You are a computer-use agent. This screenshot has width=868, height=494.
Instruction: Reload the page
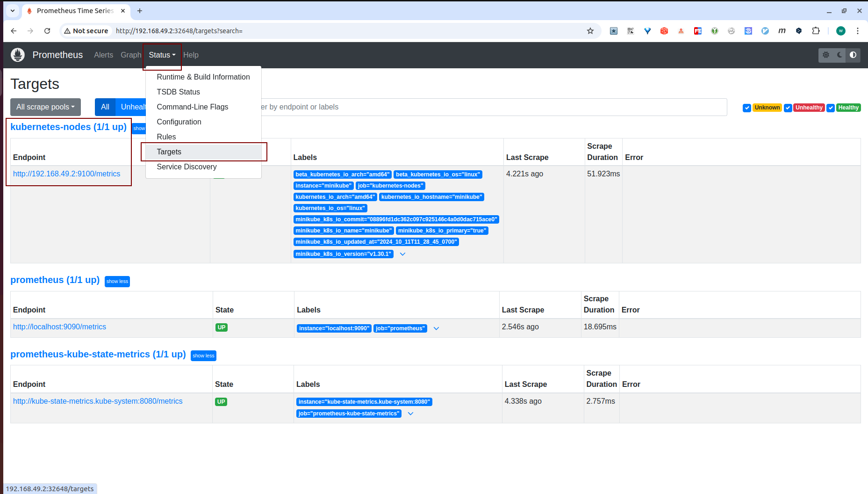click(x=47, y=31)
